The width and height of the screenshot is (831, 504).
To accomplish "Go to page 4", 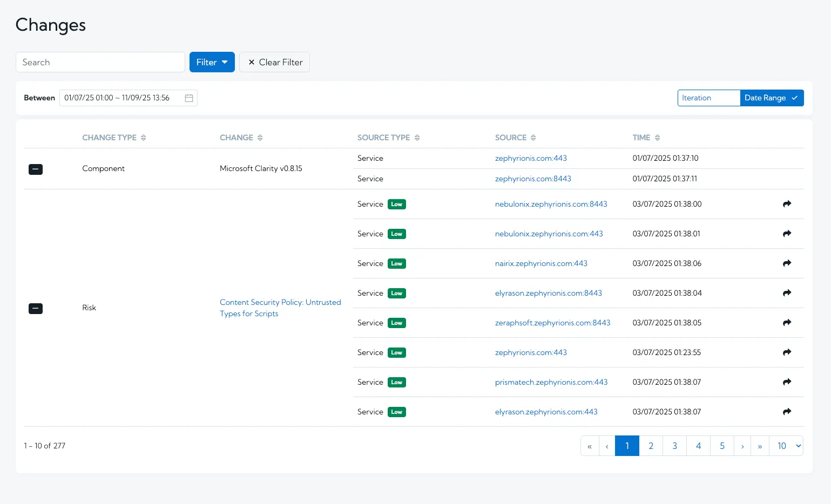I will [699, 446].
